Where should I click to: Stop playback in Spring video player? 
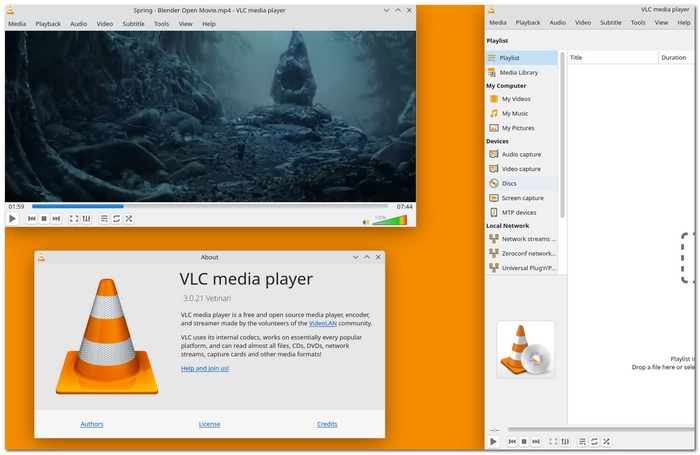point(44,219)
